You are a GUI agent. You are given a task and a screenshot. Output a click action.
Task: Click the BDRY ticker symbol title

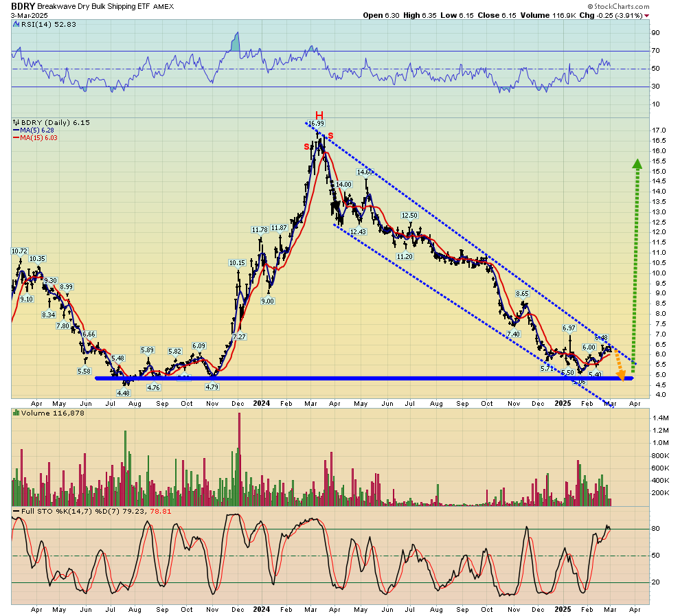click(x=24, y=5)
